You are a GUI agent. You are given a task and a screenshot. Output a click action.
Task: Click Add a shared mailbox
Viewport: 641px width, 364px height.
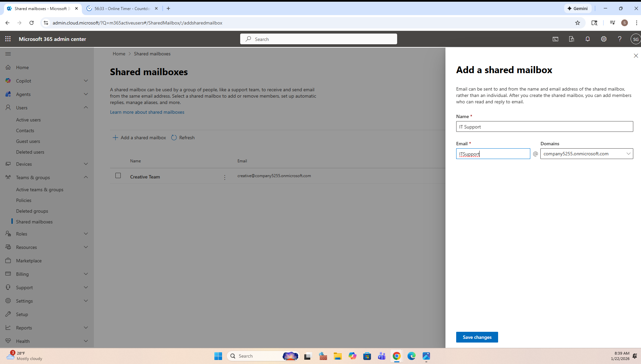click(x=139, y=138)
